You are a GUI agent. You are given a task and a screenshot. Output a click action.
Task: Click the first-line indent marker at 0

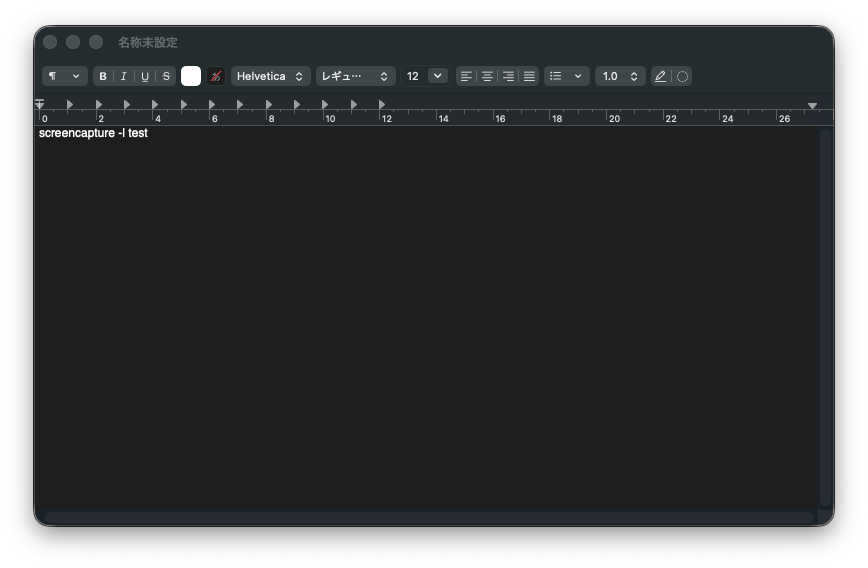pyautogui.click(x=39, y=102)
